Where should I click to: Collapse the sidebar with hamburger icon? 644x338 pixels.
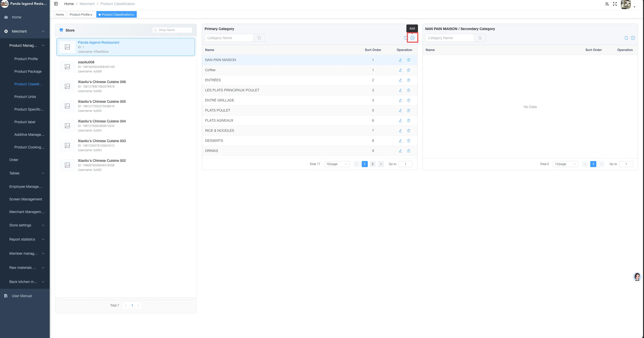[x=56, y=4]
